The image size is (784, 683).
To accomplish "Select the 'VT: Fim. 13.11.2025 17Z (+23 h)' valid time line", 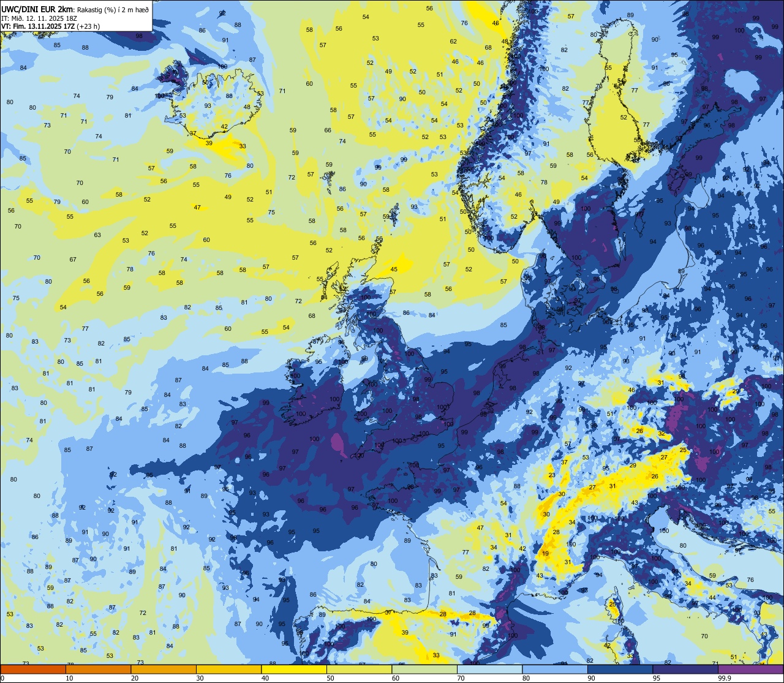I will point(50,26).
